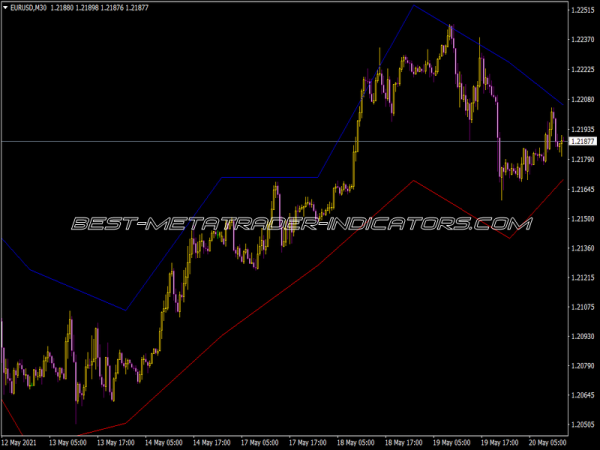600x450 pixels.
Task: Click the 1.22515 price scale label
Action: pos(583,10)
